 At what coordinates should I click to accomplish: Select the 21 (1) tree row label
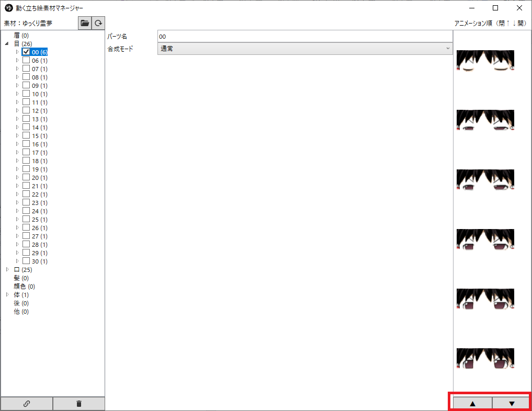[x=40, y=186]
